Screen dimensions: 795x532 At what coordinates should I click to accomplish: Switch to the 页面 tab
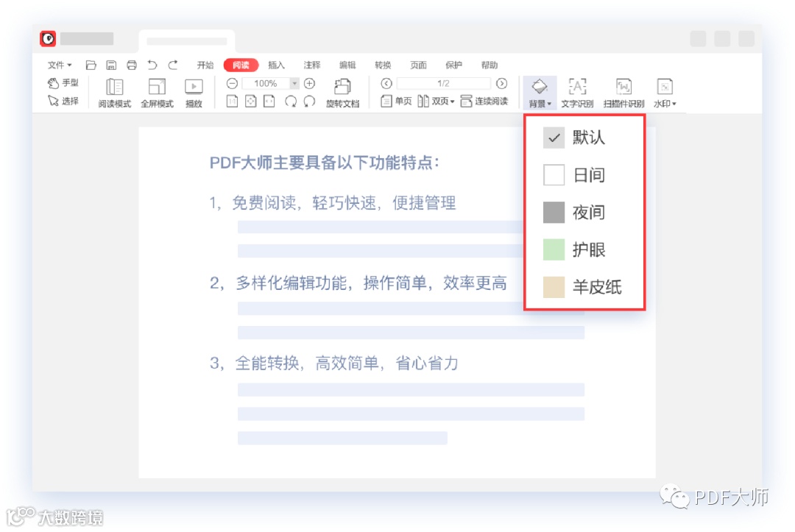[x=418, y=65]
